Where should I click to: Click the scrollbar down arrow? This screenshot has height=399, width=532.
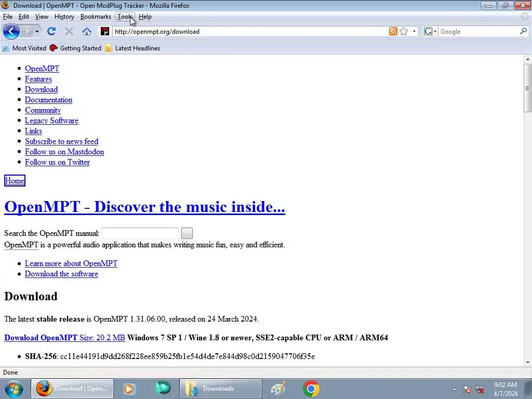pos(528,362)
